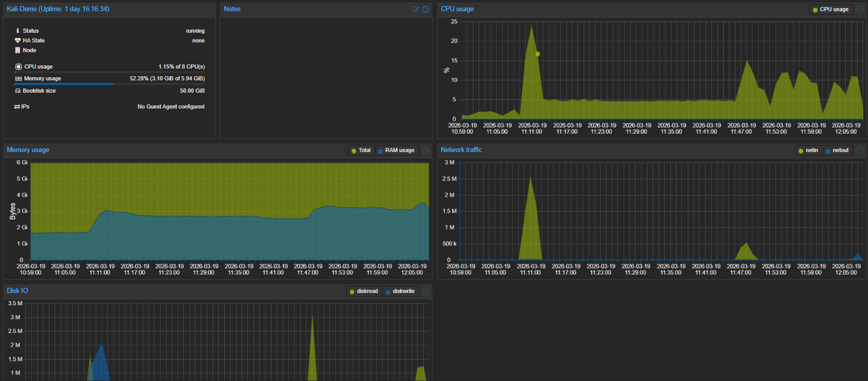Click the CPU chip icon in status panel
This screenshot has height=381, width=868.
point(18,67)
